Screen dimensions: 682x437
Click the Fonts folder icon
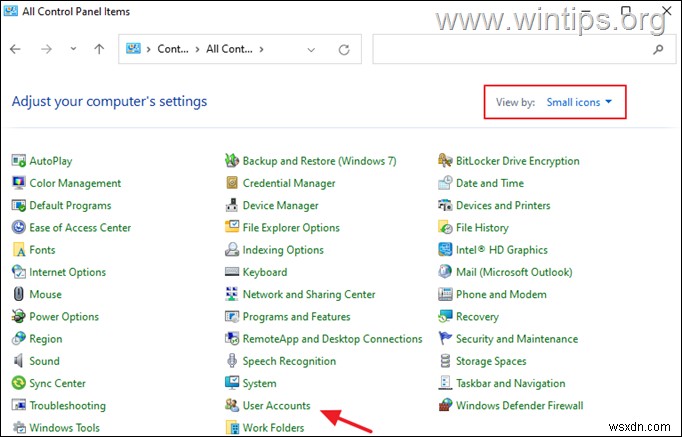tap(19, 250)
